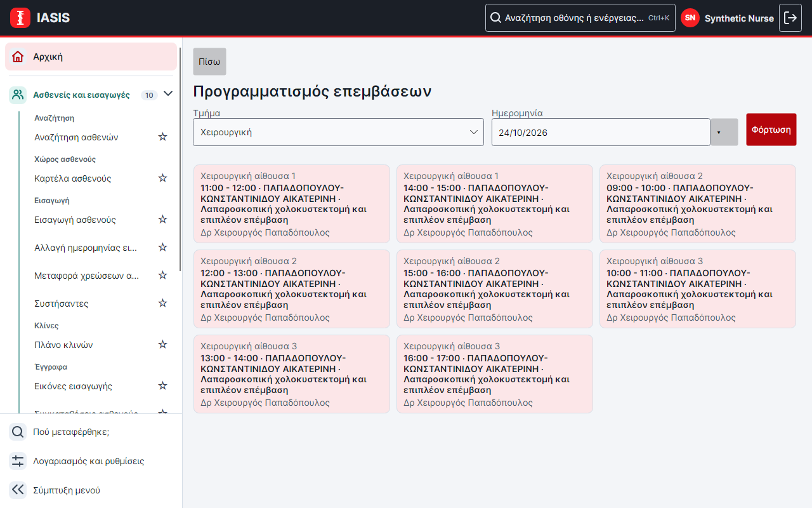Click the Πίσω button
812x508 pixels.
coord(209,62)
